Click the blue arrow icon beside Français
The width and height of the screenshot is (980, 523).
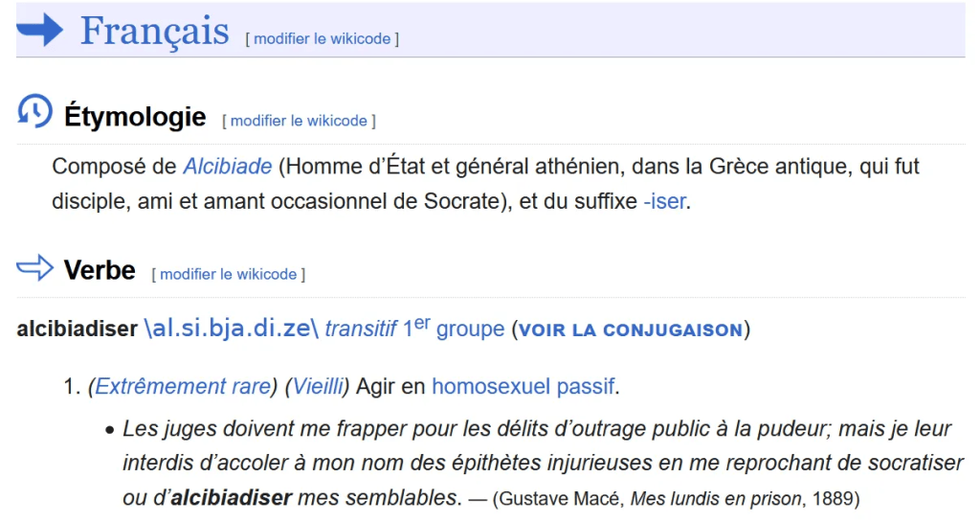[x=40, y=30]
